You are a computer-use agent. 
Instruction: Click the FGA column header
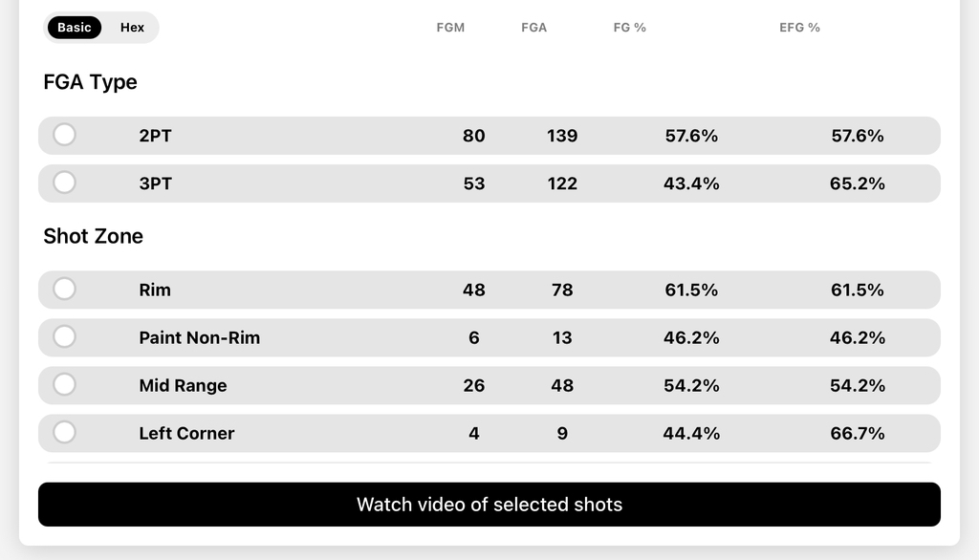[x=533, y=28]
